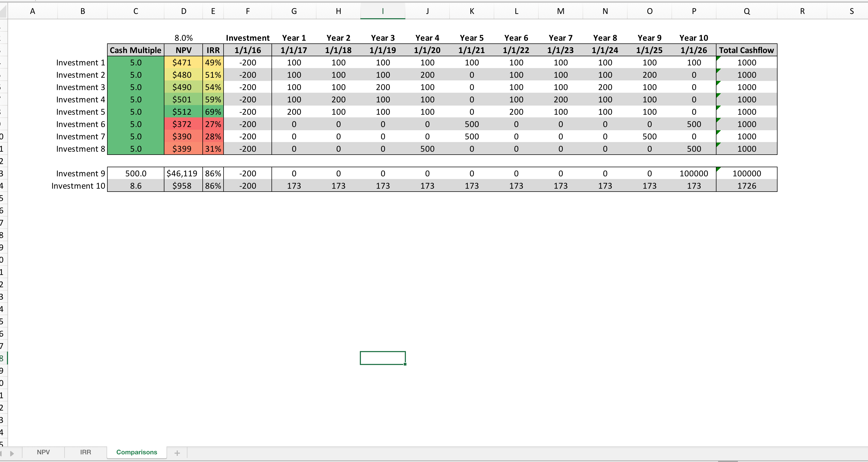This screenshot has width=868, height=462.
Task: Select the 1726 total cashflow cell
Action: (747, 186)
